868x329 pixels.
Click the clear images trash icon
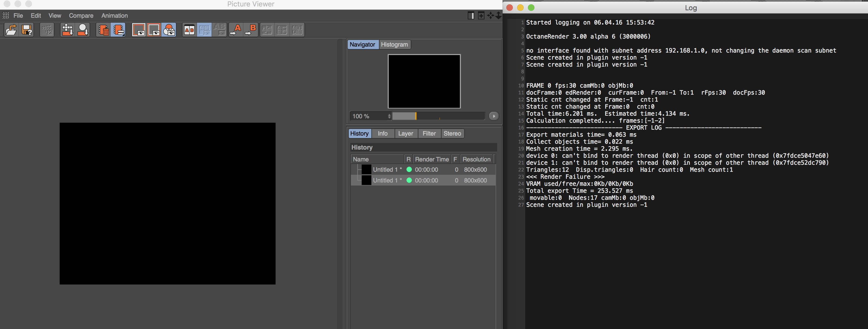tap(103, 30)
